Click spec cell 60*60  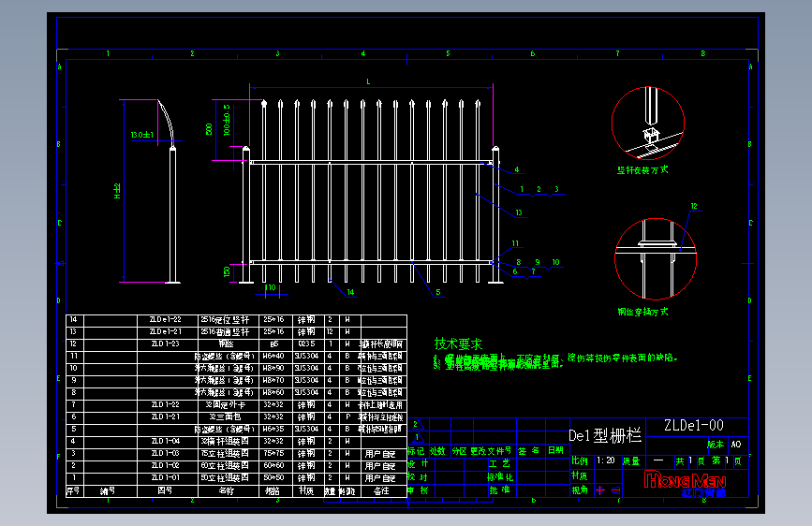273,465
